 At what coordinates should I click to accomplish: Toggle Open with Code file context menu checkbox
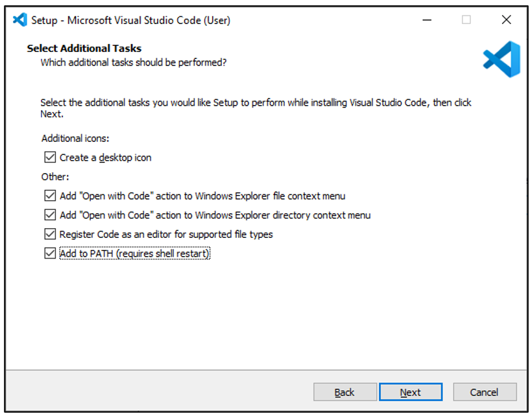[x=50, y=196]
